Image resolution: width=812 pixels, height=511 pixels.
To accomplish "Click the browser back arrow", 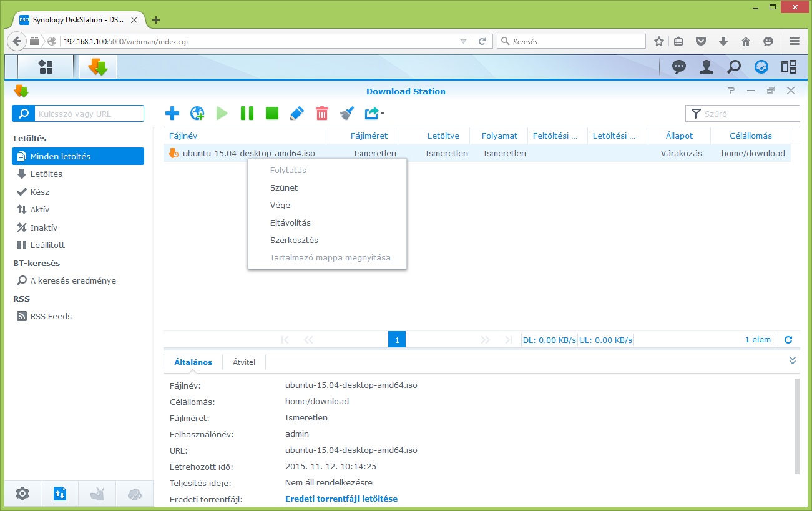I will pos(17,41).
